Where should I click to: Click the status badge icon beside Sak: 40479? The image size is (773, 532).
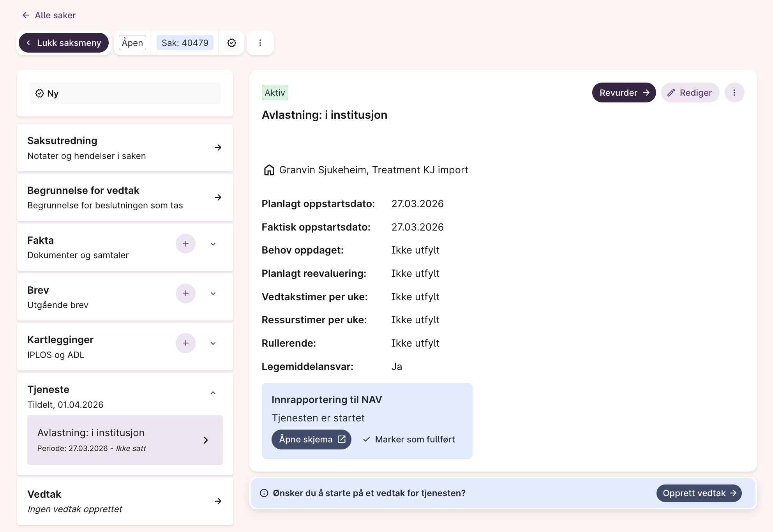point(232,43)
